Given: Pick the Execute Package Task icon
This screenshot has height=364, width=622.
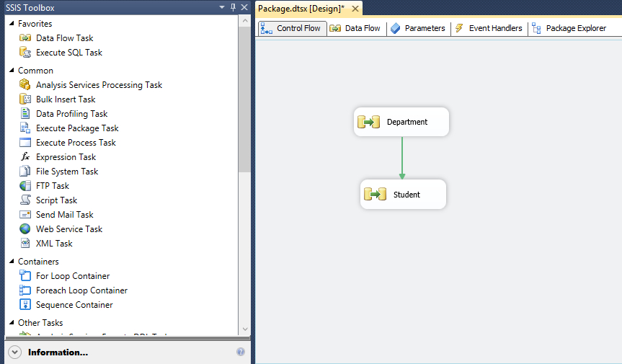Looking at the screenshot, I should [x=25, y=128].
